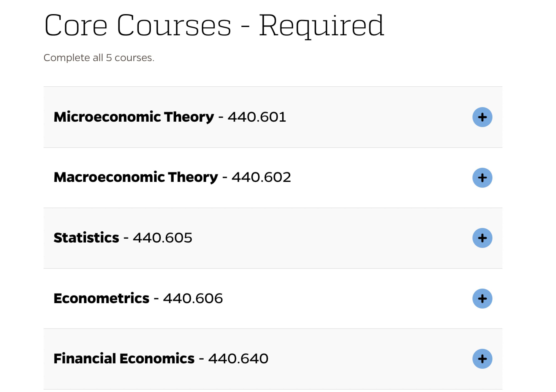Select the Microeconomic Theory course title
The width and height of the screenshot is (556, 392).
click(134, 117)
